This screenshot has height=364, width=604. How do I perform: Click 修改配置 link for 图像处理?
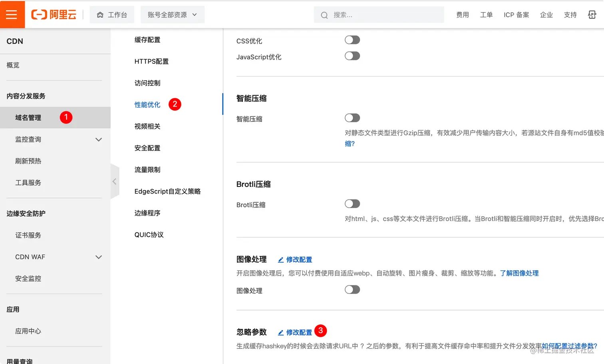299,260
